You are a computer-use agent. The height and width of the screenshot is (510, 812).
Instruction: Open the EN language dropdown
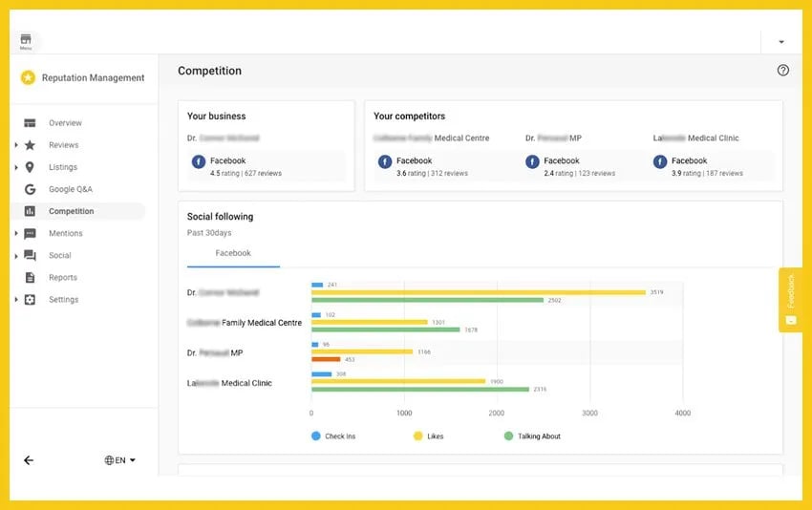coord(120,460)
